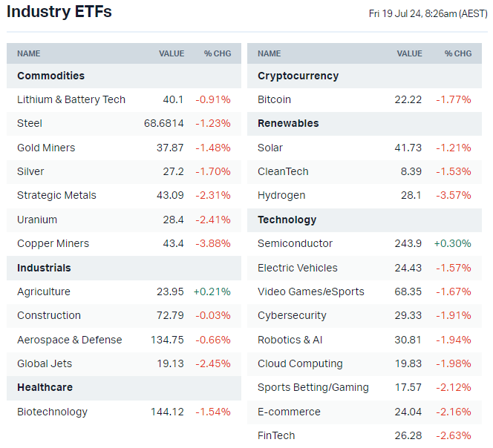The image size is (493, 448).
Task: Sort left table by % CHG header
Action: tap(218, 53)
